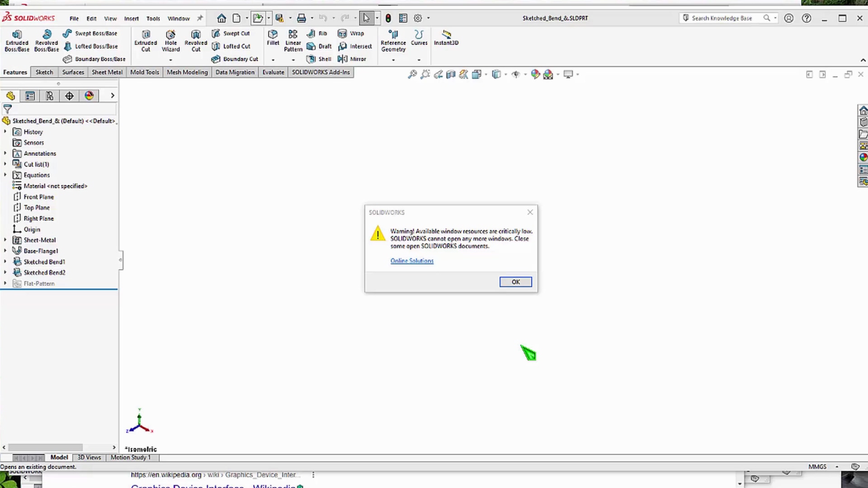Expand the Sheet-Metal feature node

5,240
